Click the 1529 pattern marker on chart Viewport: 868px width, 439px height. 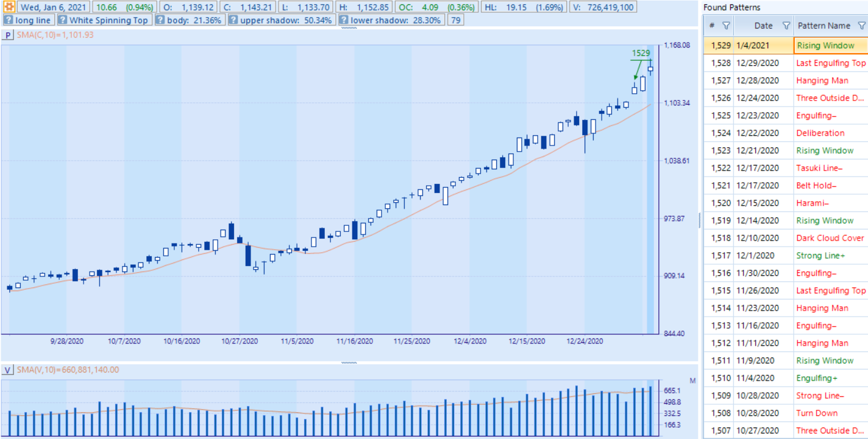click(640, 54)
